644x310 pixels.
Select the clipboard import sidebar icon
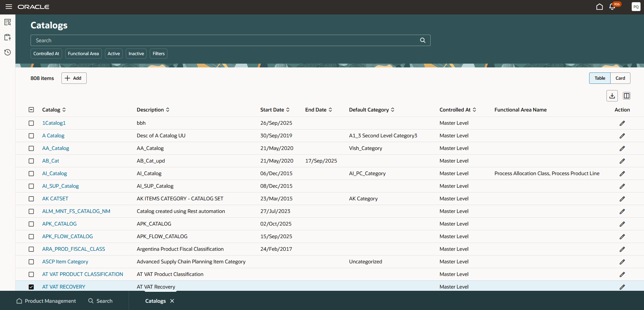point(7,37)
